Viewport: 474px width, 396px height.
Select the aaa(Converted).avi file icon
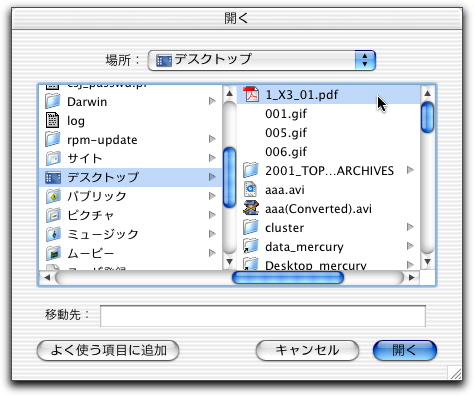point(251,208)
